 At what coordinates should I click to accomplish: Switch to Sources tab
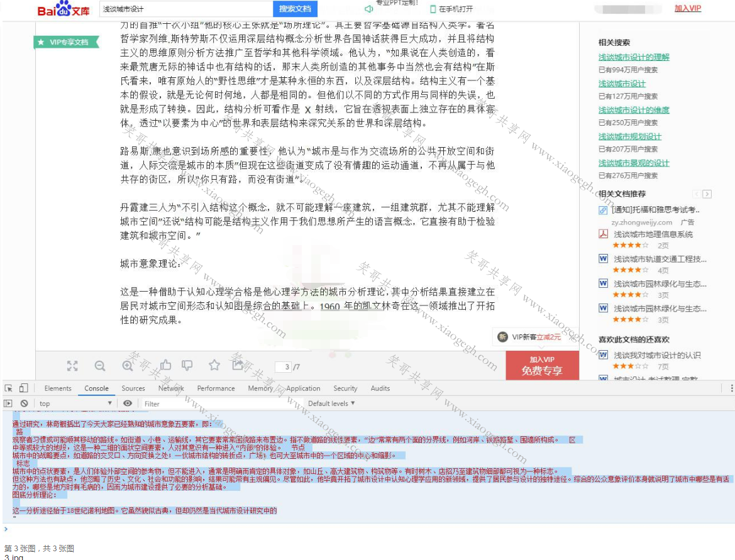(133, 388)
